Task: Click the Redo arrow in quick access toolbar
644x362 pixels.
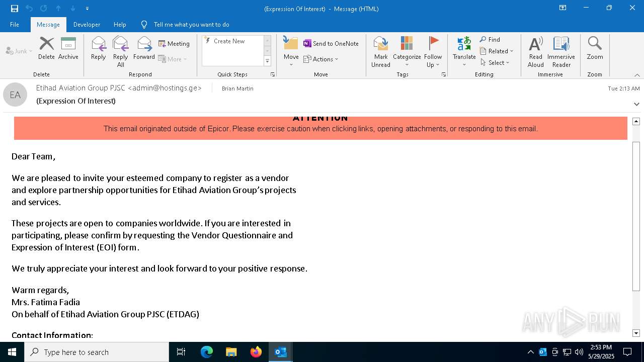Action: click(44, 9)
